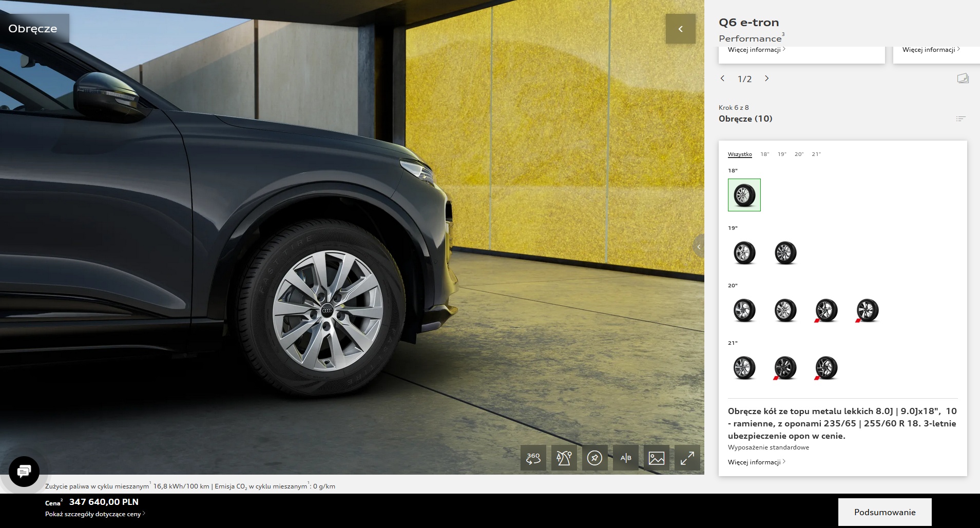Filter wheels by 19" tab
This screenshot has height=528, width=980.
(x=782, y=154)
